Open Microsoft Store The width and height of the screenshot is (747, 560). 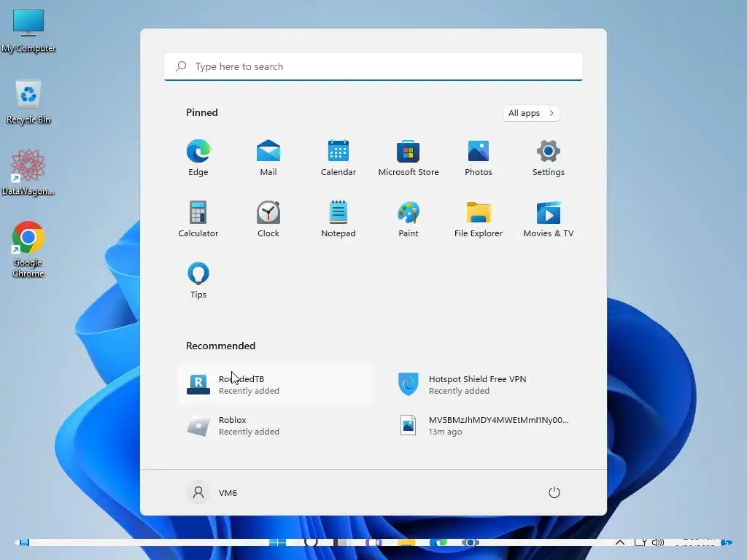[409, 157]
